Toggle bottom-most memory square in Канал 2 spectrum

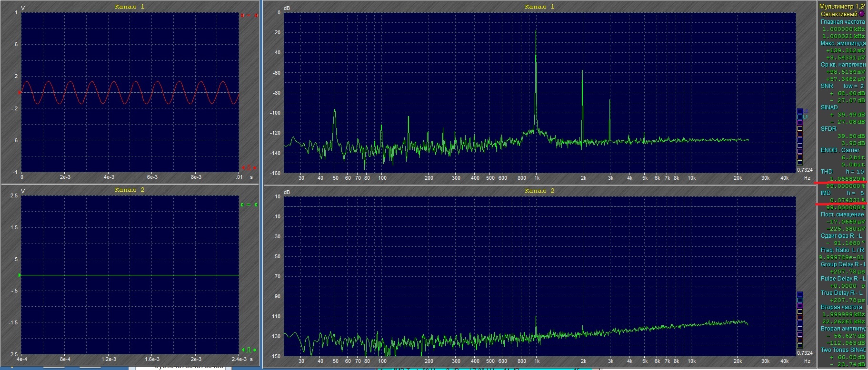pyautogui.click(x=800, y=346)
